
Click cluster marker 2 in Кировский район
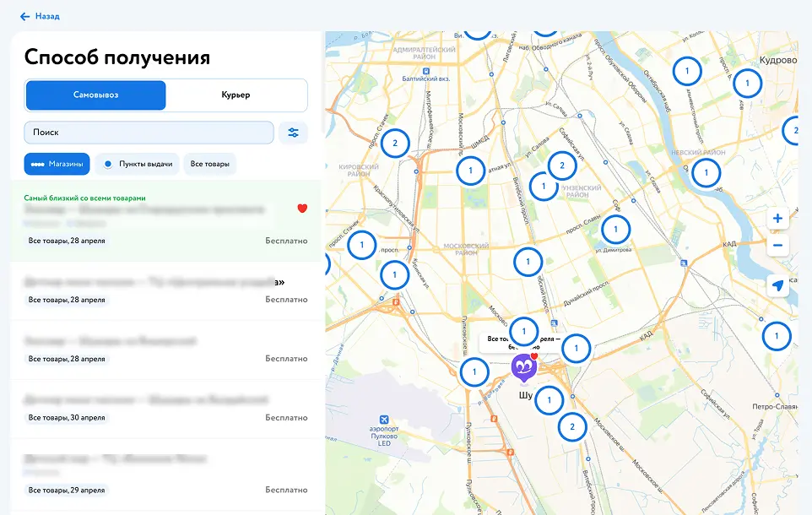(394, 143)
